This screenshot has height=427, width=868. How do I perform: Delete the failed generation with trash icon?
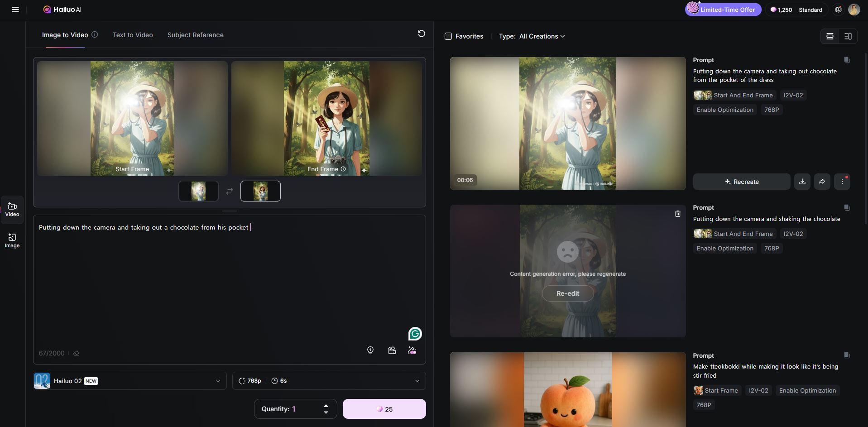click(677, 214)
